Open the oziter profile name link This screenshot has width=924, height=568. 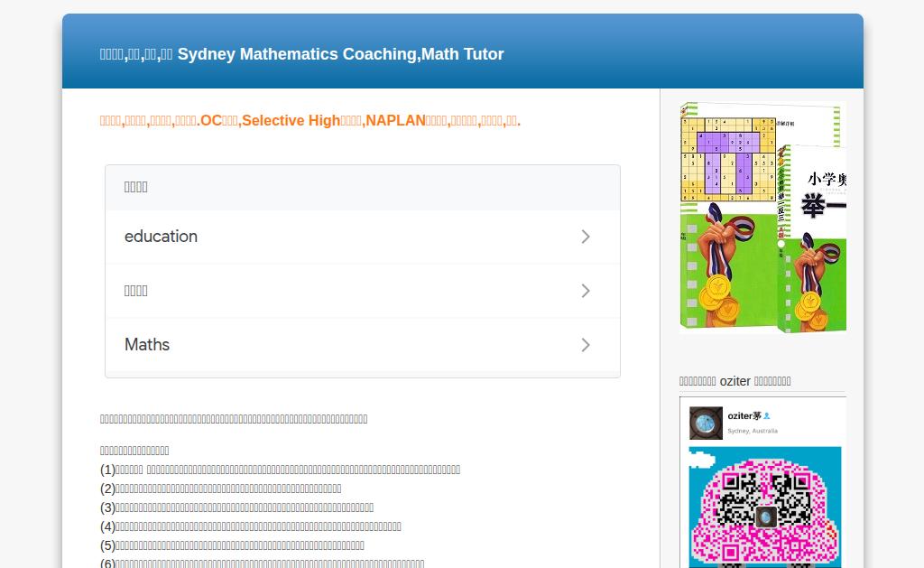(x=744, y=415)
